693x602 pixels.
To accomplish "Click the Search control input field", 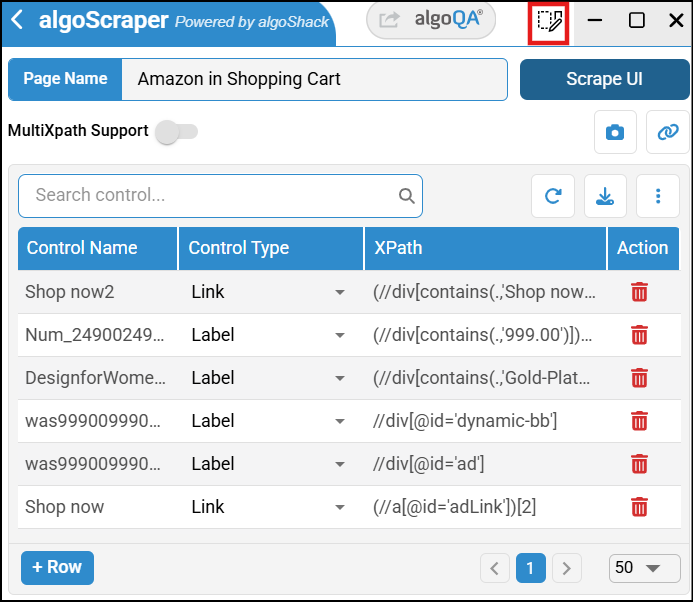I will click(220, 196).
